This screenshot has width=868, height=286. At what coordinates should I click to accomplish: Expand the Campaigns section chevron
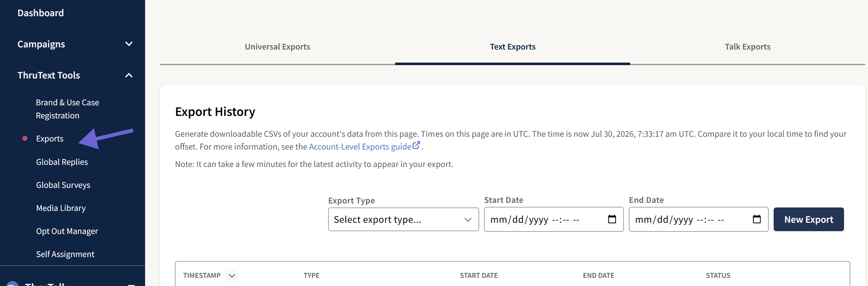click(x=129, y=44)
